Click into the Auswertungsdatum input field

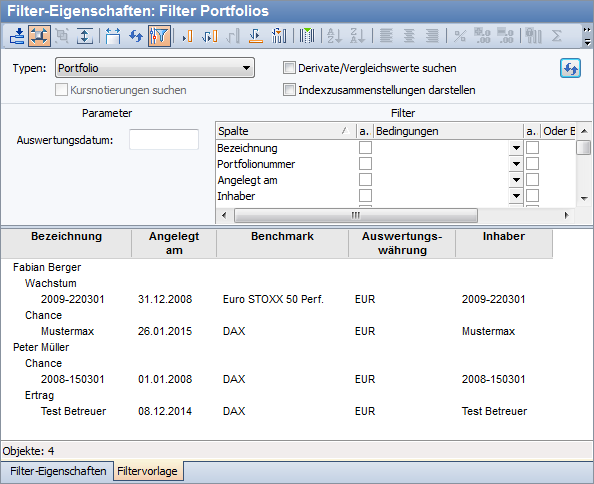164,140
